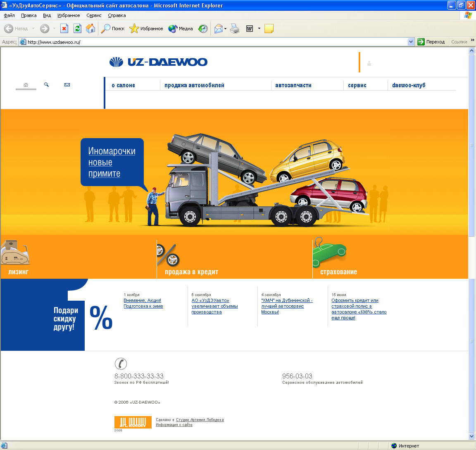Click the site home house icon
This screenshot has height=450, width=476.
(26, 85)
